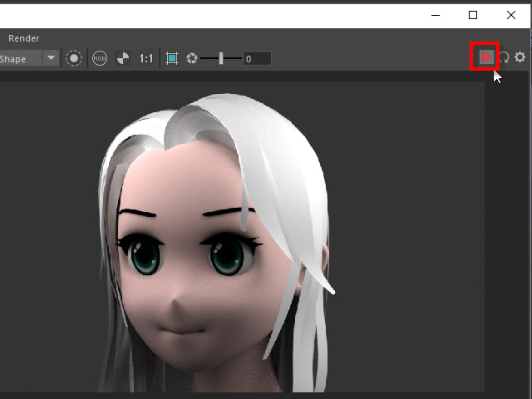Toggle the crop region icon
This screenshot has height=399, width=532.
click(172, 59)
